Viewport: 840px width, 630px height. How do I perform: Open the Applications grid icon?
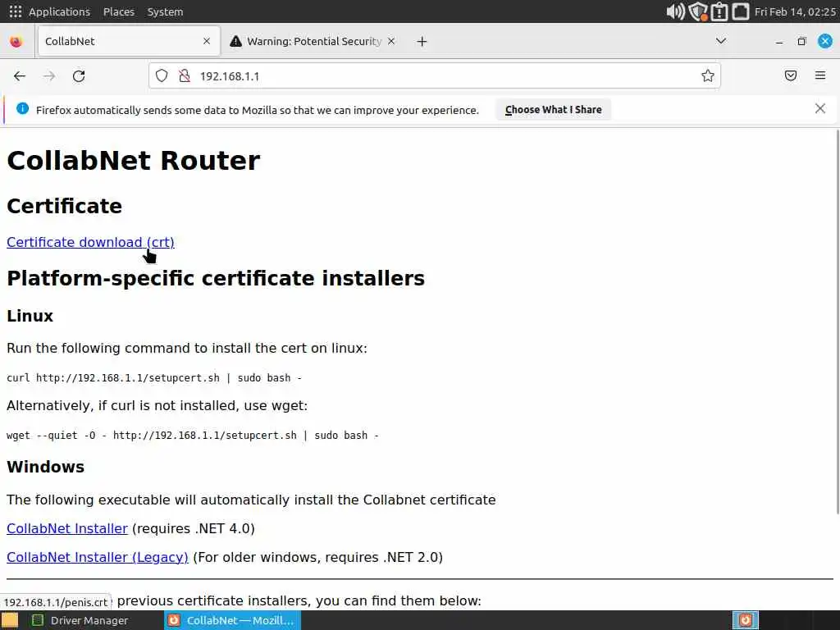click(x=16, y=11)
